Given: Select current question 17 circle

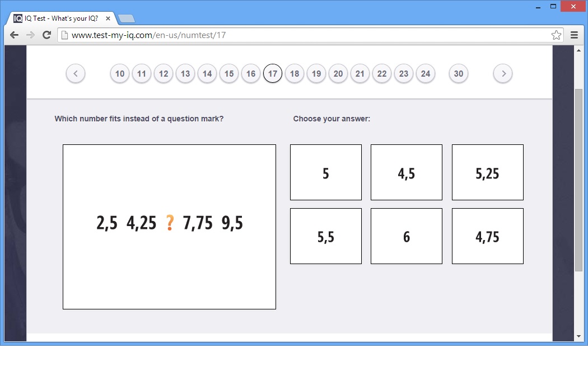Looking at the screenshot, I should coord(273,73).
